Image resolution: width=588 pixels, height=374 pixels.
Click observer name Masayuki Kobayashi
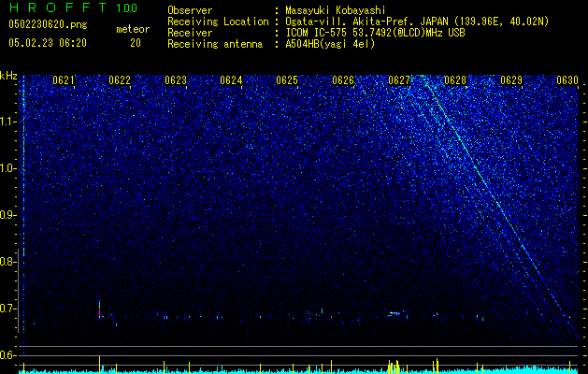pos(336,10)
